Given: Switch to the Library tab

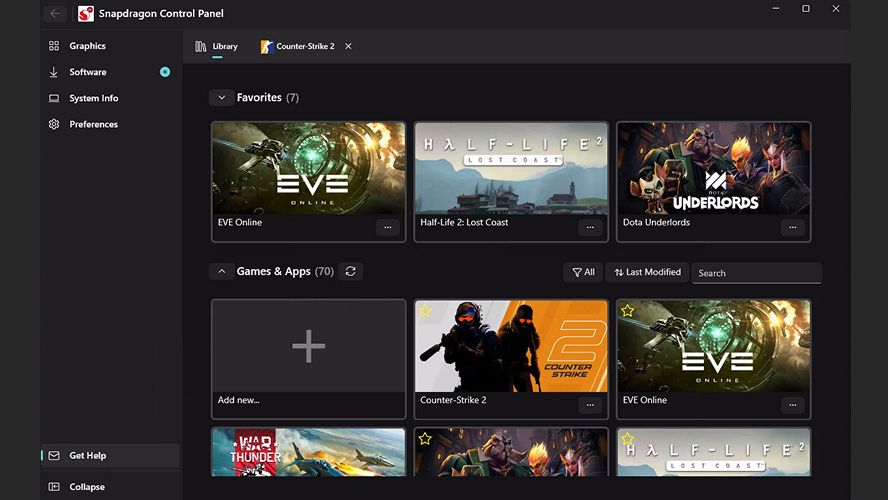Looking at the screenshot, I should [x=216, y=46].
